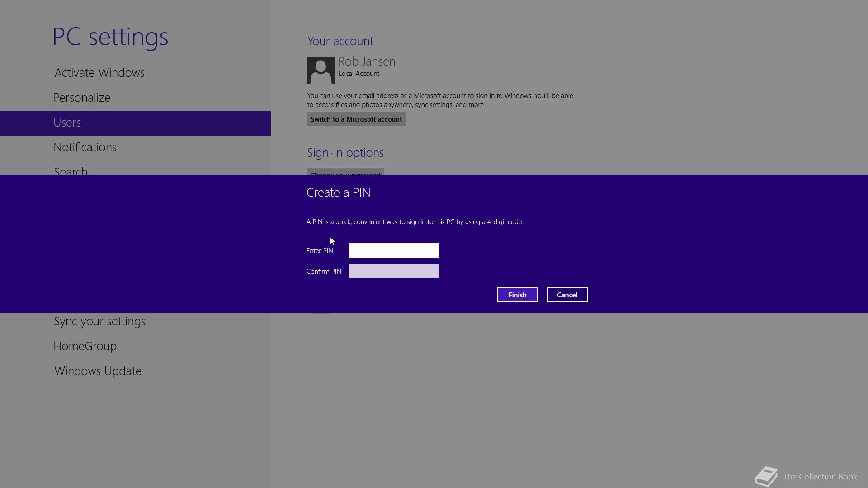The height and width of the screenshot is (488, 868).
Task: Open the Windows Update section
Action: pos(98,371)
